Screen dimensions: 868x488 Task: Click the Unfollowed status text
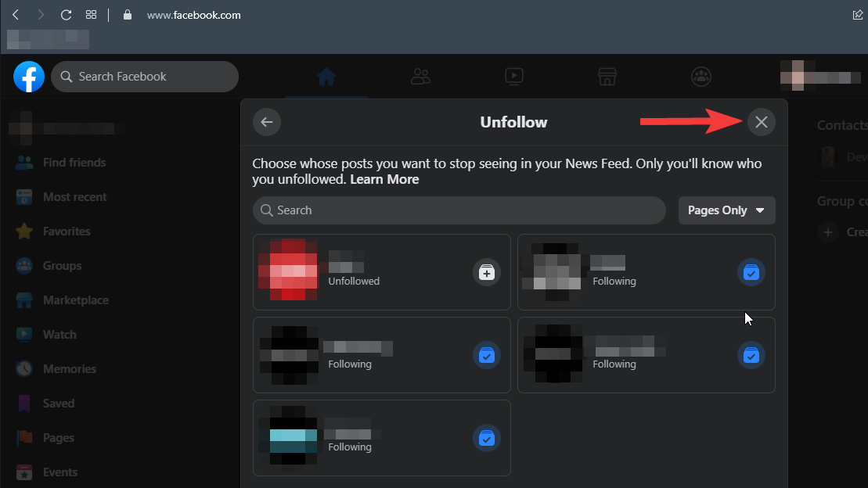(354, 281)
